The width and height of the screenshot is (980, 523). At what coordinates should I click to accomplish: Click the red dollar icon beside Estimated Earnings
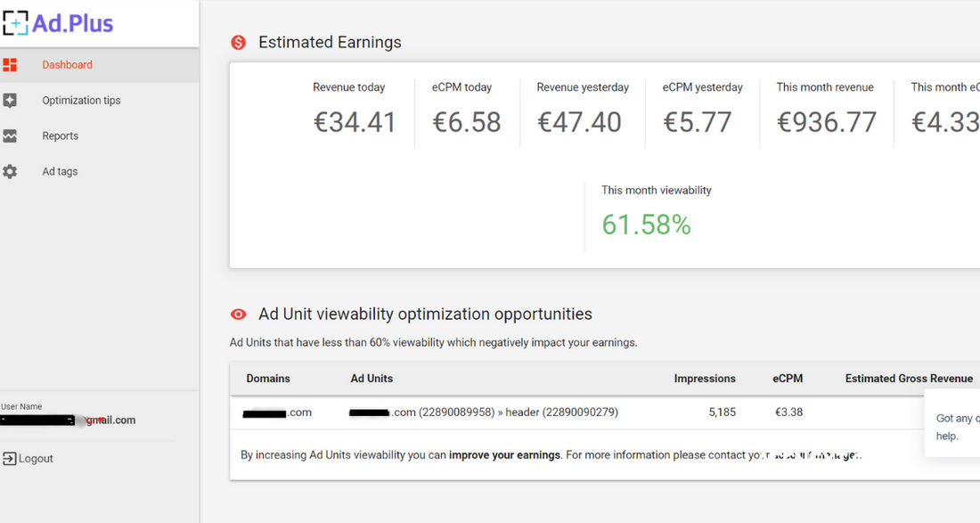[x=238, y=42]
